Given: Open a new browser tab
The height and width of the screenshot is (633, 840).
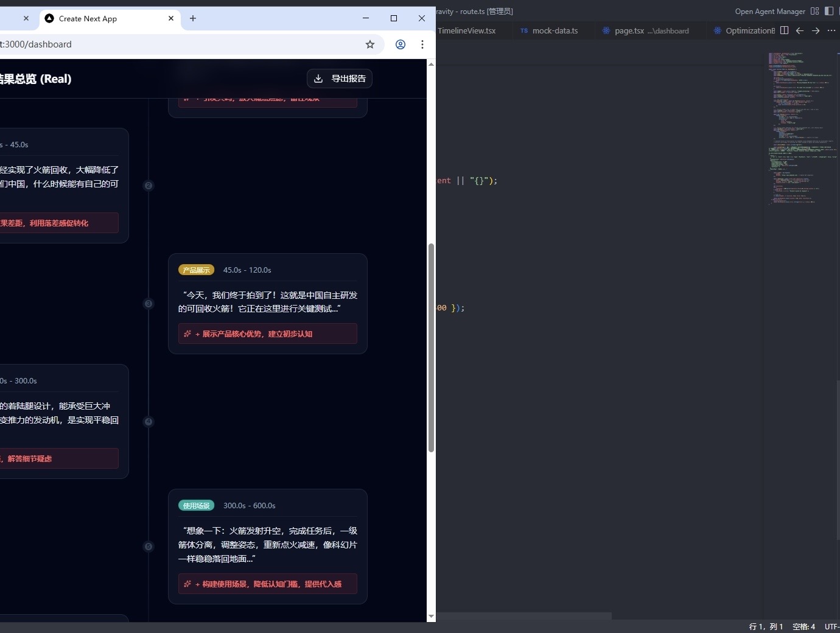Looking at the screenshot, I should pos(193,18).
